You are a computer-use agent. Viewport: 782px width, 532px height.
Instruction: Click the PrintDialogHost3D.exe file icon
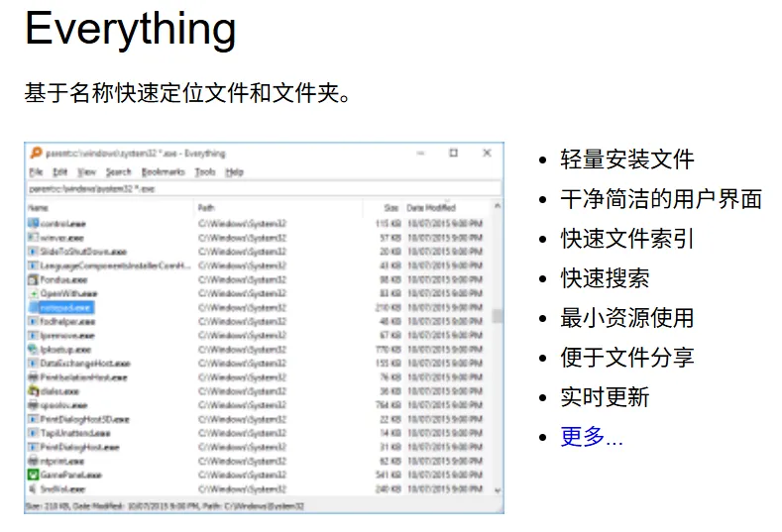tap(33, 419)
